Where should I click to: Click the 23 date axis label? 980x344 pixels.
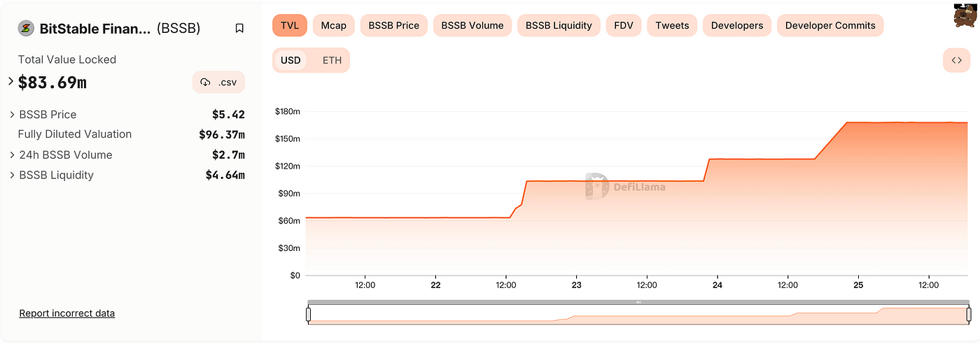click(x=576, y=285)
